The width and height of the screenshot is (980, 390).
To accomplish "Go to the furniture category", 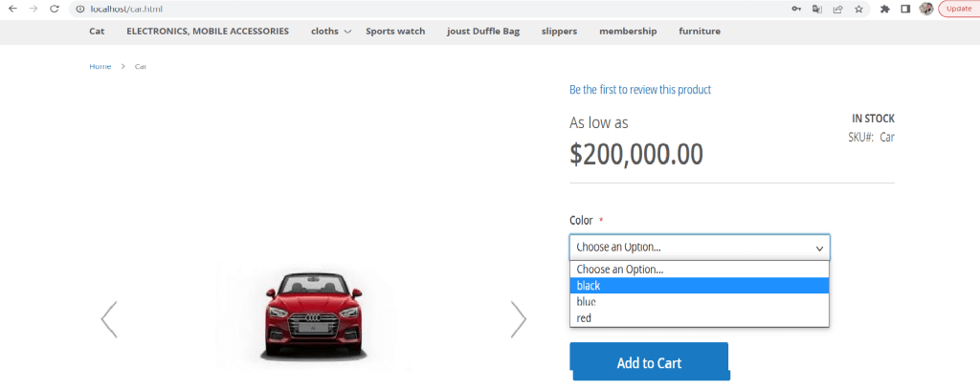I will point(700,32).
